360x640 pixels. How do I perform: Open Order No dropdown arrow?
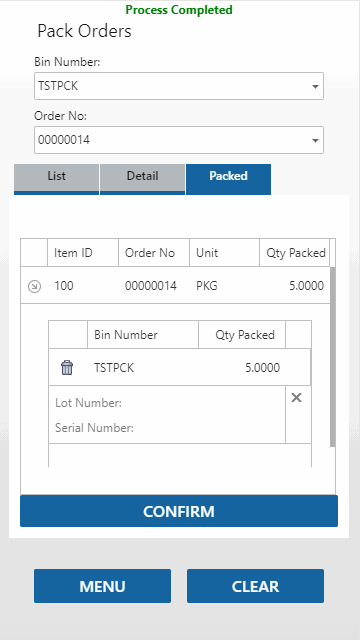(315, 140)
